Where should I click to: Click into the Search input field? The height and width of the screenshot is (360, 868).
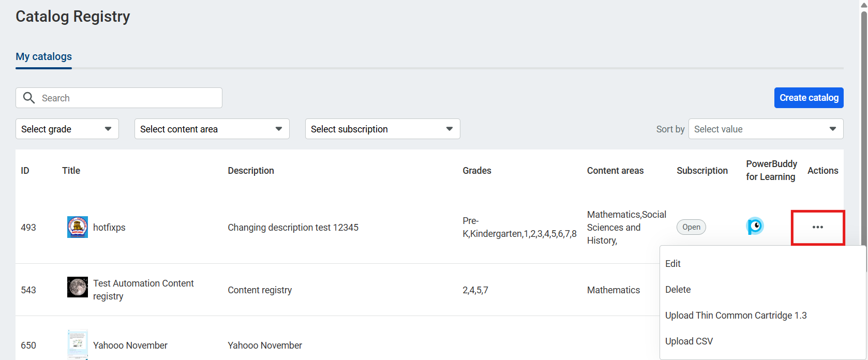click(x=129, y=98)
